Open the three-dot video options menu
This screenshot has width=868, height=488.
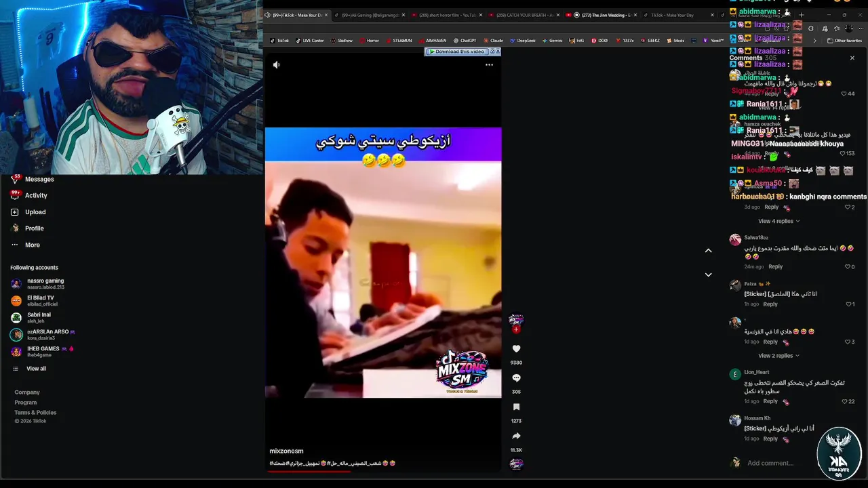(x=489, y=65)
